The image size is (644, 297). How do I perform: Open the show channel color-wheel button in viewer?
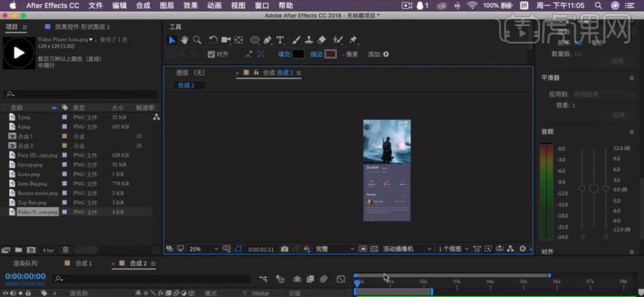point(307,249)
